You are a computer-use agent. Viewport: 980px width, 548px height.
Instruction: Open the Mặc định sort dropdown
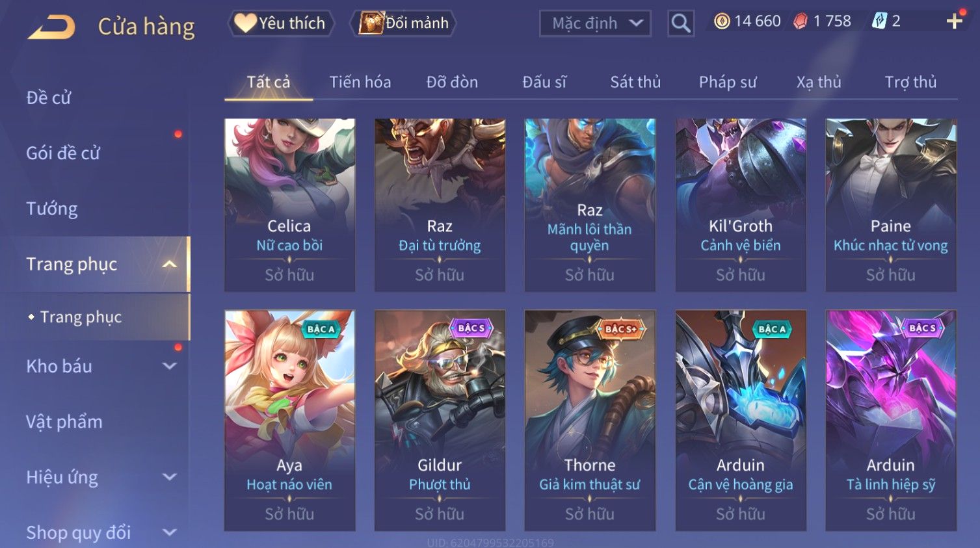[x=595, y=23]
